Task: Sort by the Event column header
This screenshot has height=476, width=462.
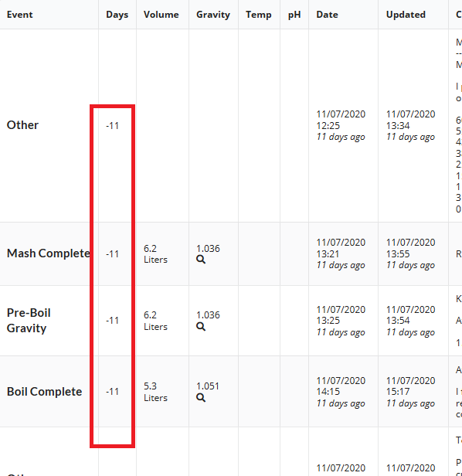Action: click(20, 15)
